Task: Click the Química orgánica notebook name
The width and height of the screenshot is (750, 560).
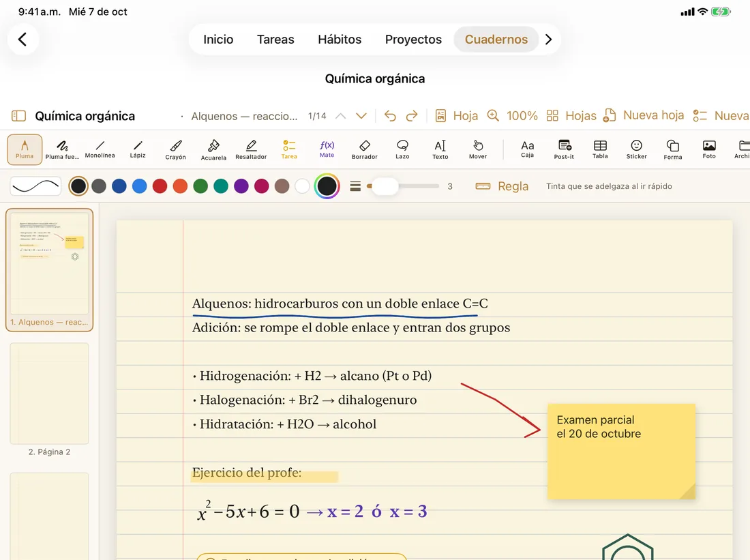Action: (85, 117)
